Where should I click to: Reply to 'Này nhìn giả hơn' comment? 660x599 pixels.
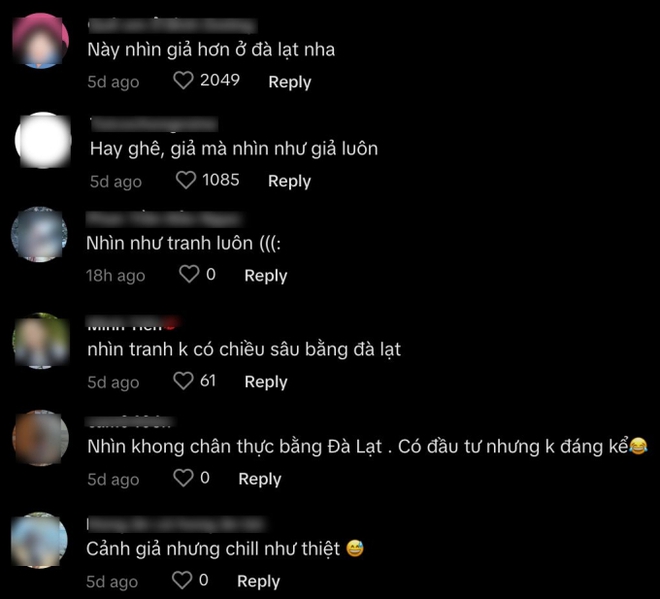point(290,82)
